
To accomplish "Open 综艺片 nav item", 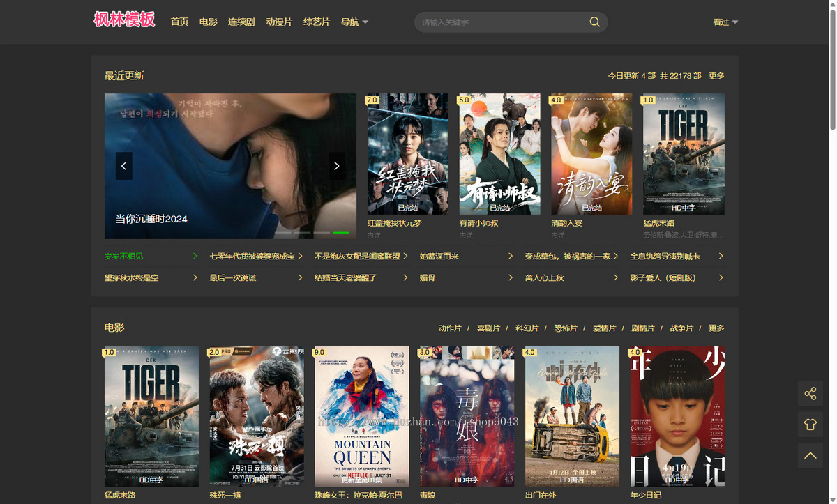I will coord(317,22).
